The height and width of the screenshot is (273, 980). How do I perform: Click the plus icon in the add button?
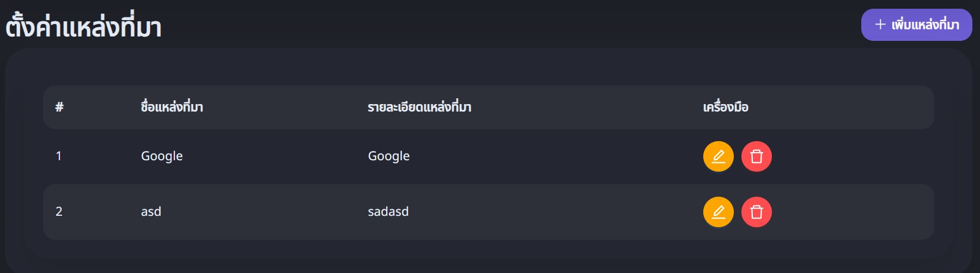point(880,25)
